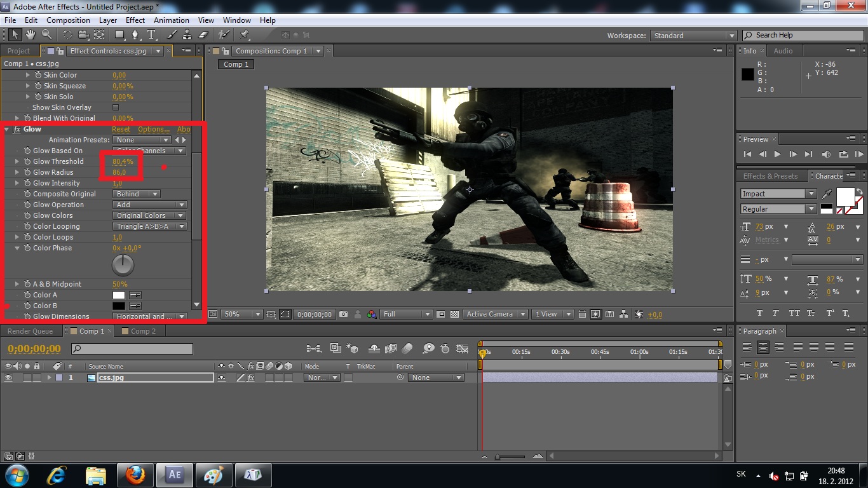868x488 pixels.
Task: Toggle region of interest icon
Action: [442, 314]
